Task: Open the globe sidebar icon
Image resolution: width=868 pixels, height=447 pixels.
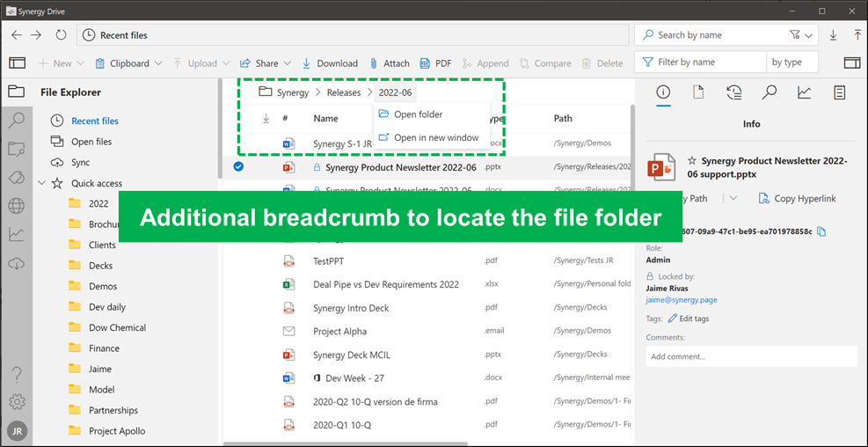Action: point(17,207)
